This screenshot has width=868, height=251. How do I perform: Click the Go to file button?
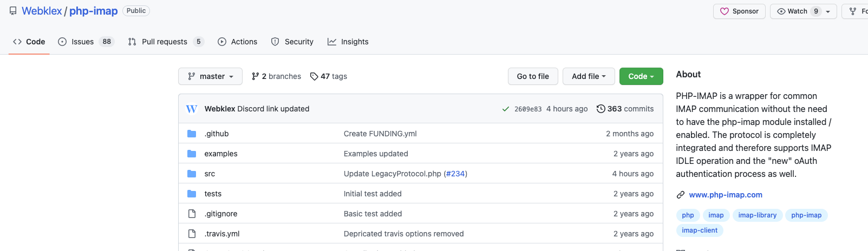pos(533,76)
